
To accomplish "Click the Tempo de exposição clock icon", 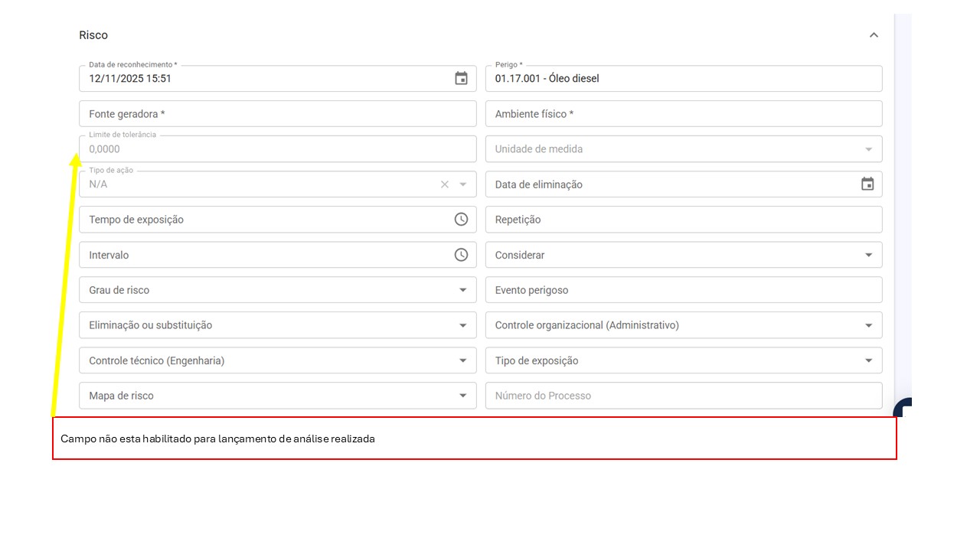I will (x=461, y=219).
